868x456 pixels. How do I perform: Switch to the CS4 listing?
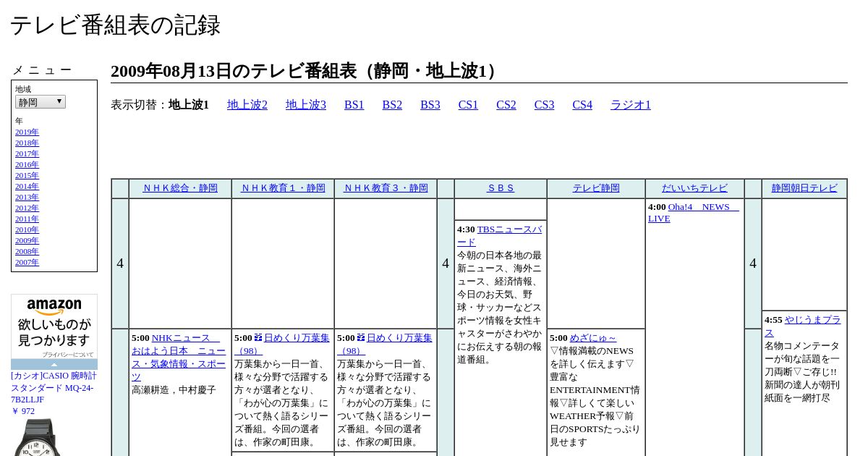coord(582,105)
